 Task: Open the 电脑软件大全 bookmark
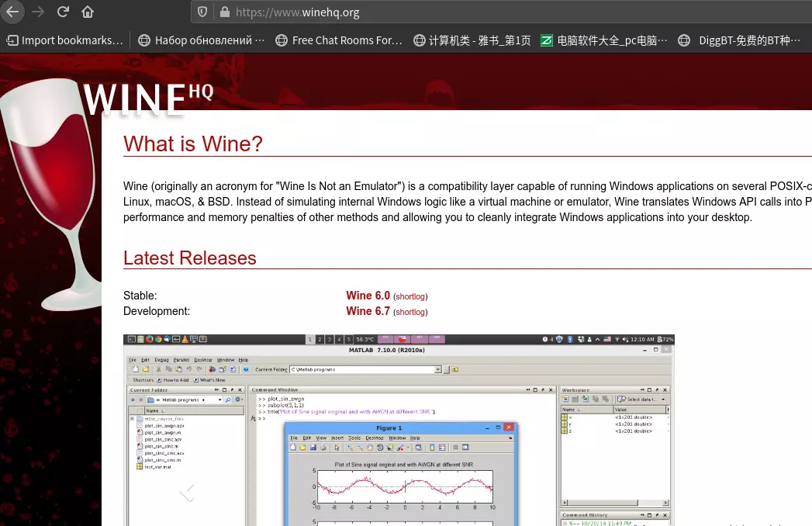coord(604,40)
